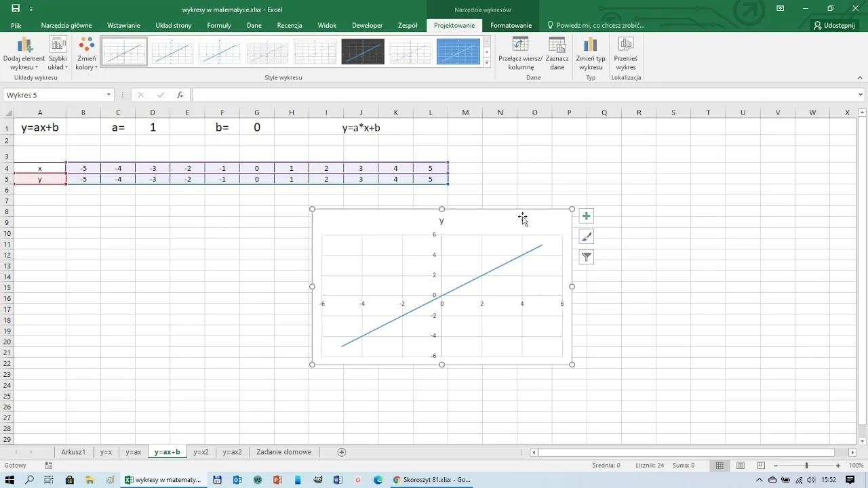The width and height of the screenshot is (868, 488).
Task: Click chart elements plus button
Action: (x=587, y=216)
